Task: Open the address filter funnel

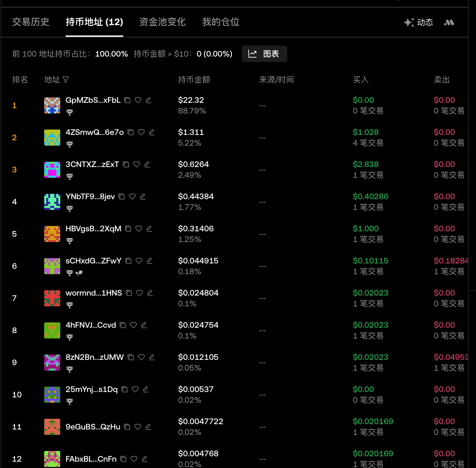Action: [x=66, y=80]
